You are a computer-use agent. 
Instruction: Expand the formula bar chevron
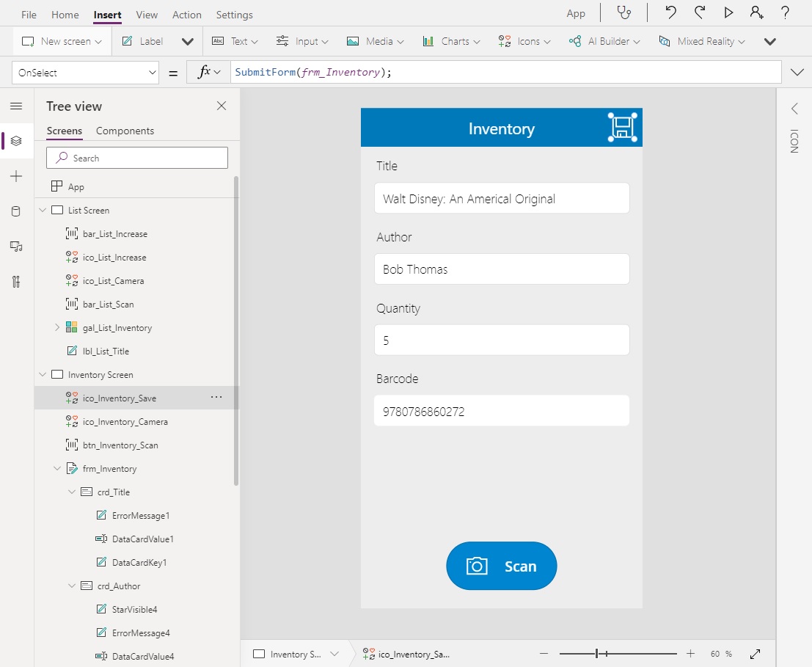click(797, 72)
